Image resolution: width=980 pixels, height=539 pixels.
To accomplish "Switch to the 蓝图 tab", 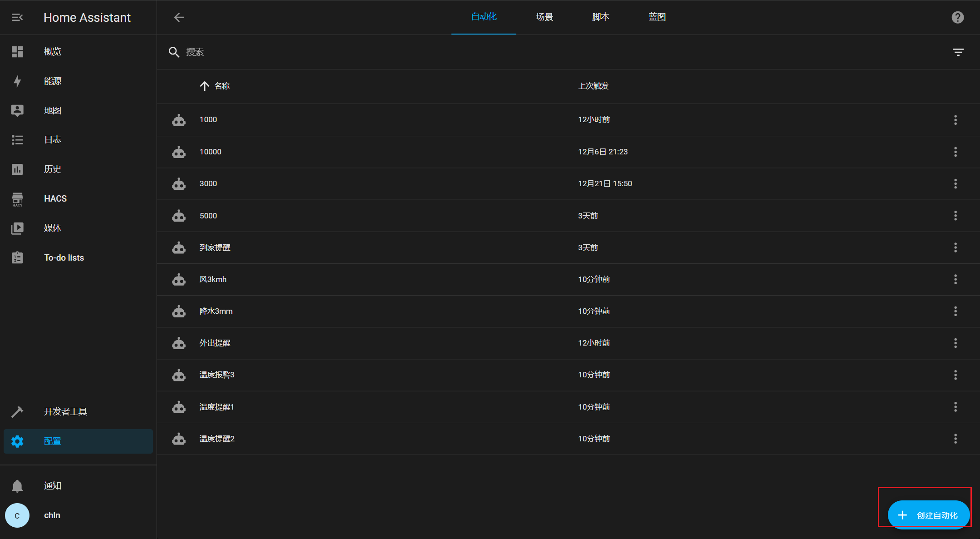I will (657, 17).
